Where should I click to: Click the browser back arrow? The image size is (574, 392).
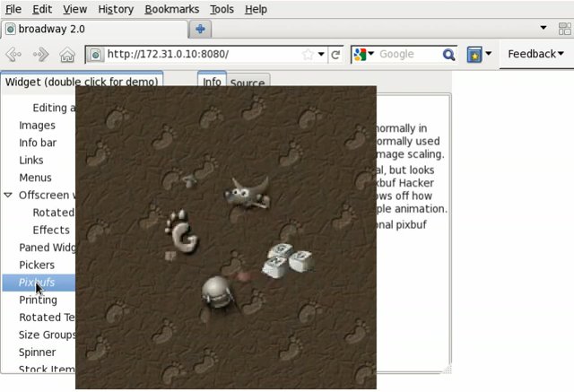[14, 55]
